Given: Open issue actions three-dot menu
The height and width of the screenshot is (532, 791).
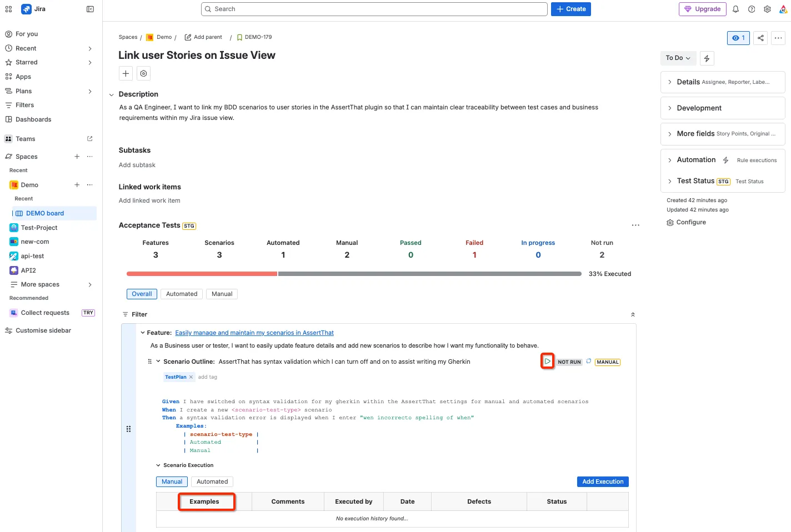Looking at the screenshot, I should pyautogui.click(x=778, y=38).
